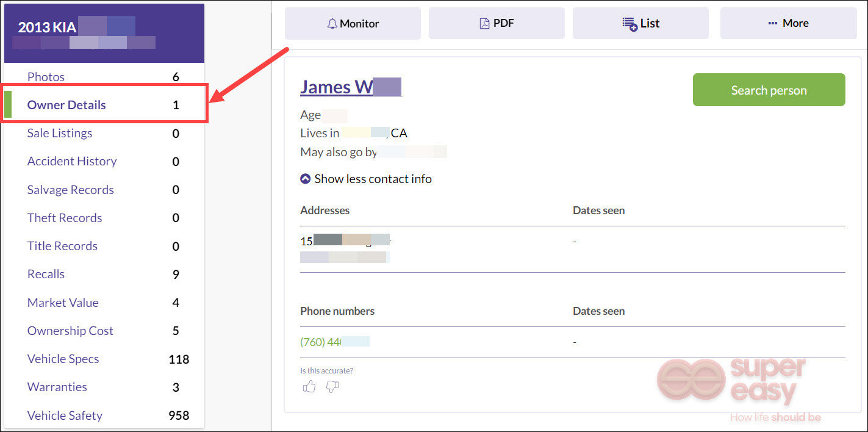Click the "Addresses" column header
This screenshot has height=432, width=868.
[325, 211]
